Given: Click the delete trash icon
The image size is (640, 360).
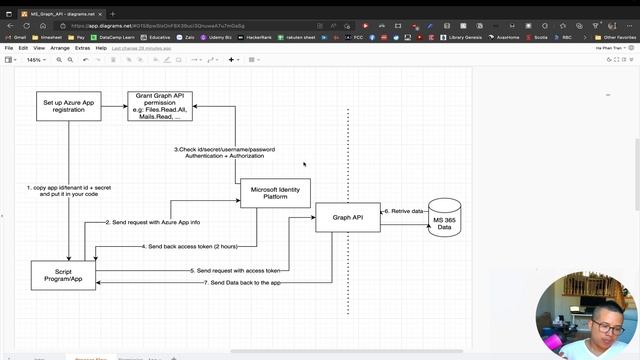Looking at the screenshot, I should click(x=113, y=60).
